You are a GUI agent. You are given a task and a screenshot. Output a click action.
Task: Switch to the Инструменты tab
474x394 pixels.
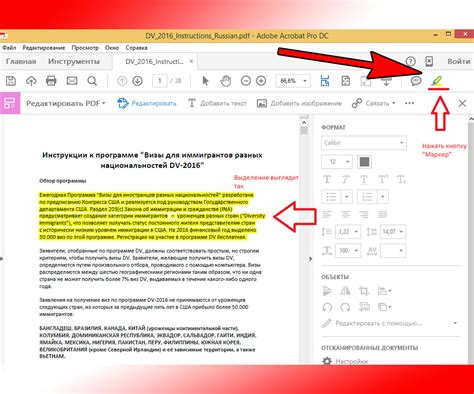click(x=74, y=62)
